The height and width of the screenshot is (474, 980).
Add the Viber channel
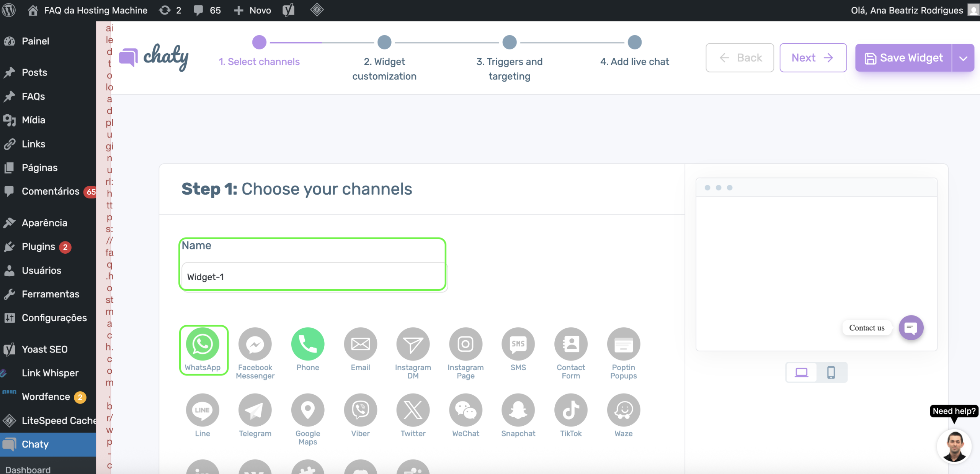(x=361, y=410)
